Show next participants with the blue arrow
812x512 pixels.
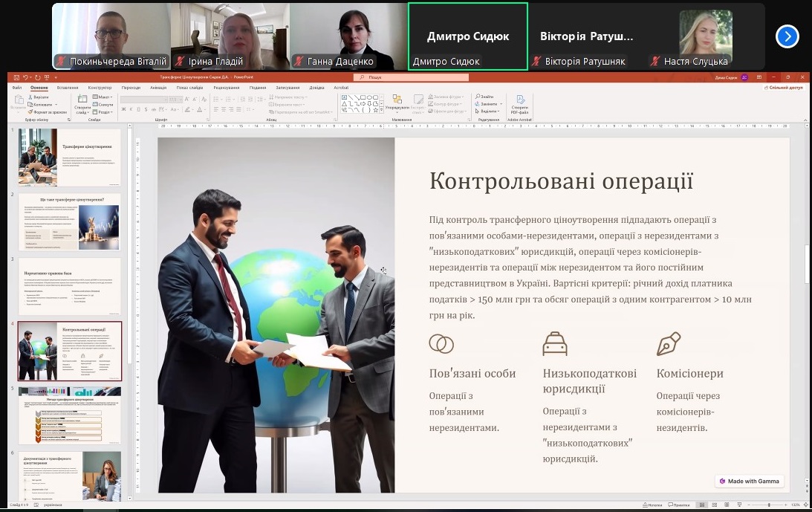(787, 36)
